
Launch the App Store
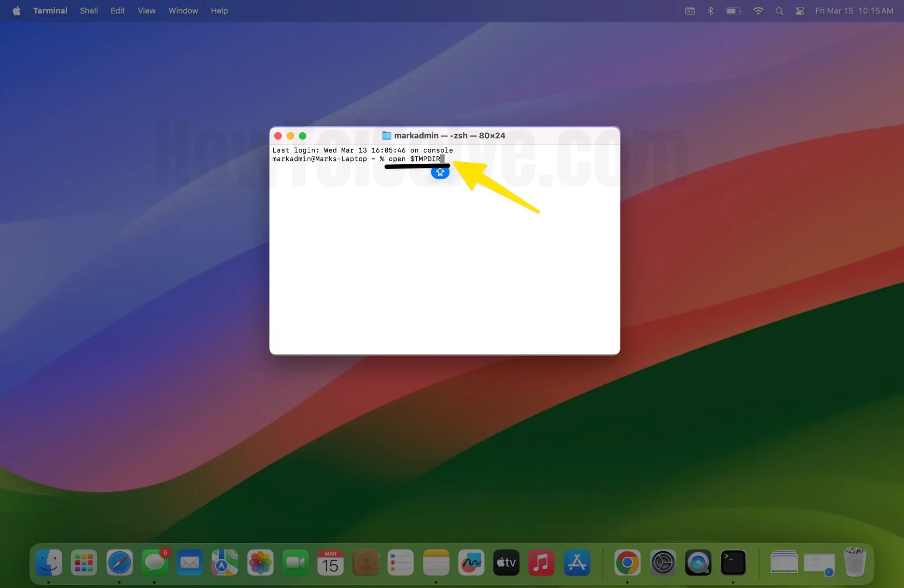coord(577,563)
